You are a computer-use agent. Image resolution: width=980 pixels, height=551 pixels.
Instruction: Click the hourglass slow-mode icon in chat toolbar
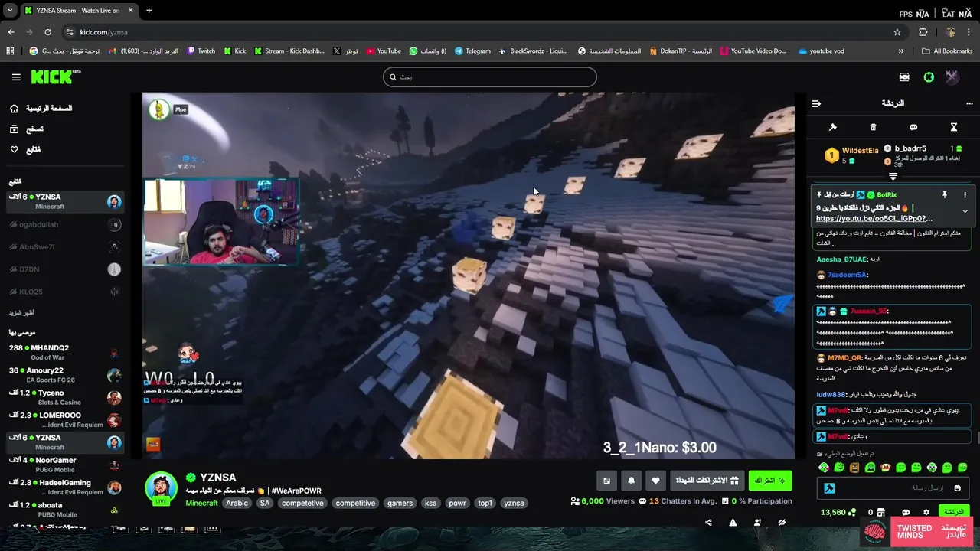954,127
